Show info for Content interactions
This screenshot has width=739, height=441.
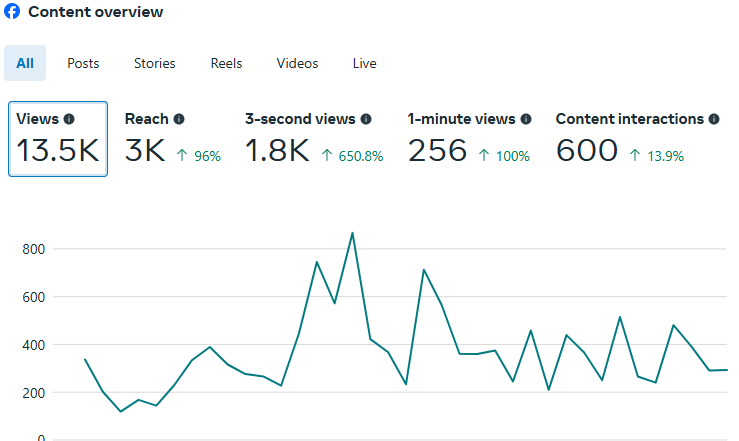click(x=714, y=119)
